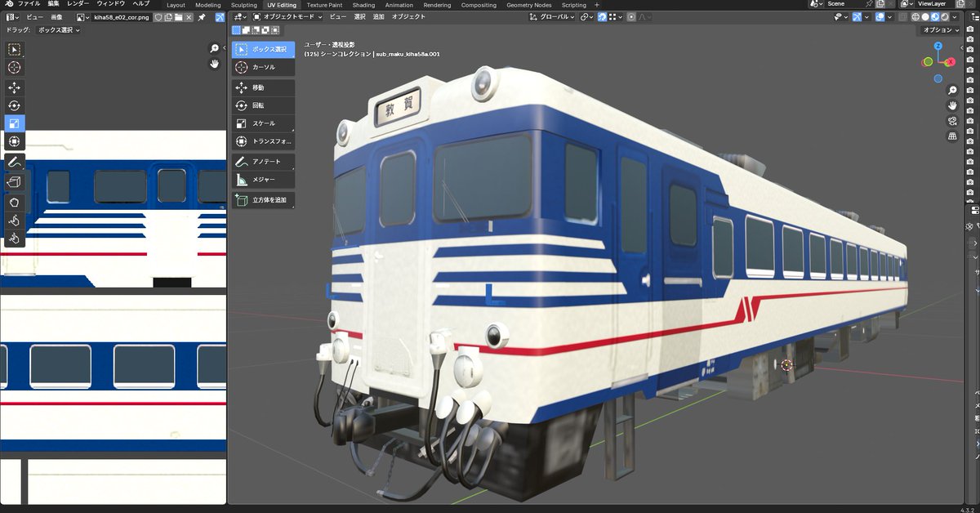Viewport: 980px width, 513px height.
Task: Select the 立方体を追加 tool
Action: (263, 200)
